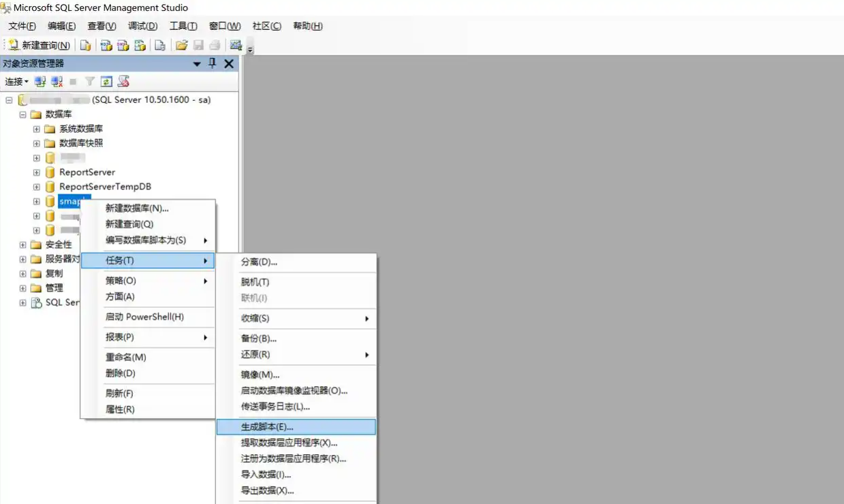Choose 备份(B)... in the tasks submenu

coord(259,338)
